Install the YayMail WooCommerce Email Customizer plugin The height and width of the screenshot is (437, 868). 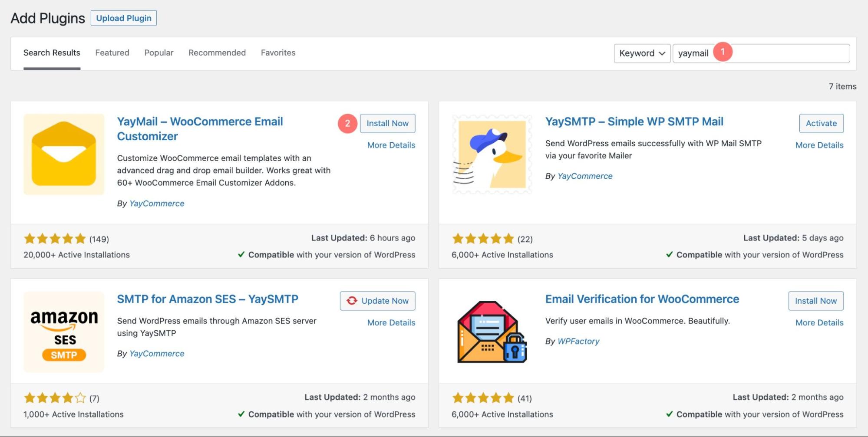point(387,123)
